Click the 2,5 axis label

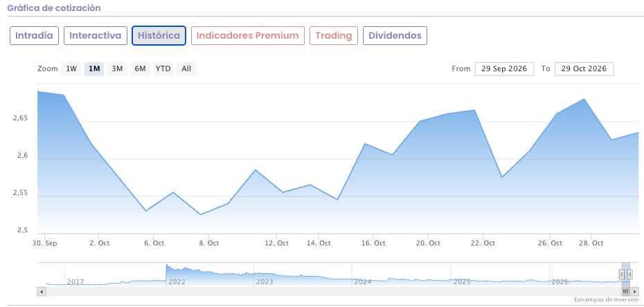(x=22, y=230)
